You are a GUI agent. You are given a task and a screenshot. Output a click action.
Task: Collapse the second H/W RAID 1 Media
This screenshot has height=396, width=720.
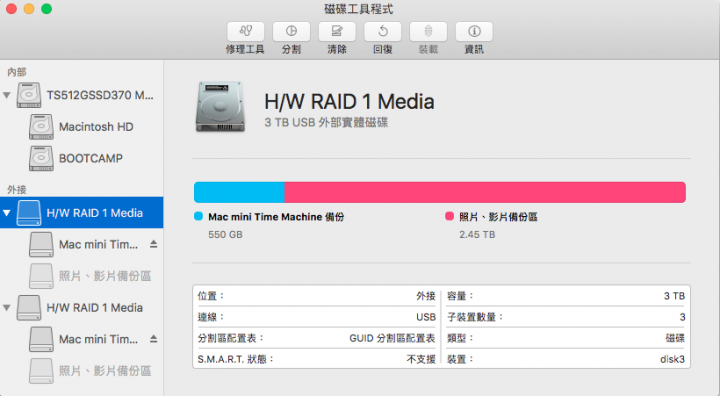click(6, 308)
